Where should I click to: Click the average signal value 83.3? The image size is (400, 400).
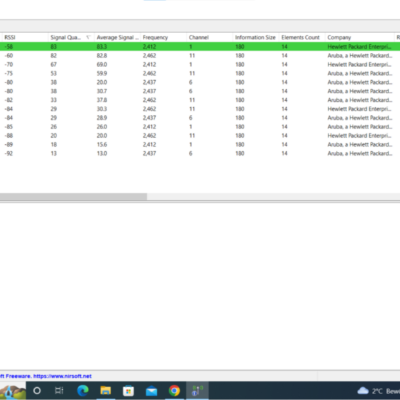tap(102, 47)
